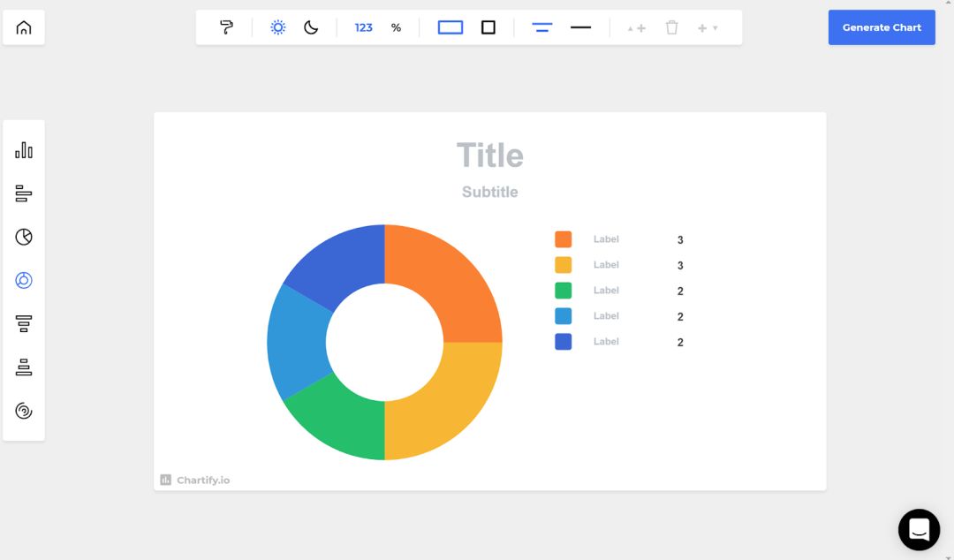Click the orange legend color swatch
Image resolution: width=954 pixels, height=560 pixels.
[563, 239]
